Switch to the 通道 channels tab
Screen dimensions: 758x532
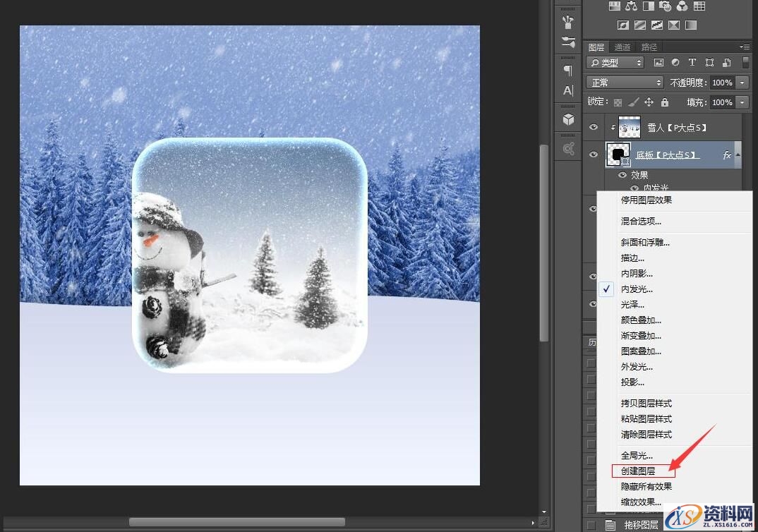click(622, 47)
